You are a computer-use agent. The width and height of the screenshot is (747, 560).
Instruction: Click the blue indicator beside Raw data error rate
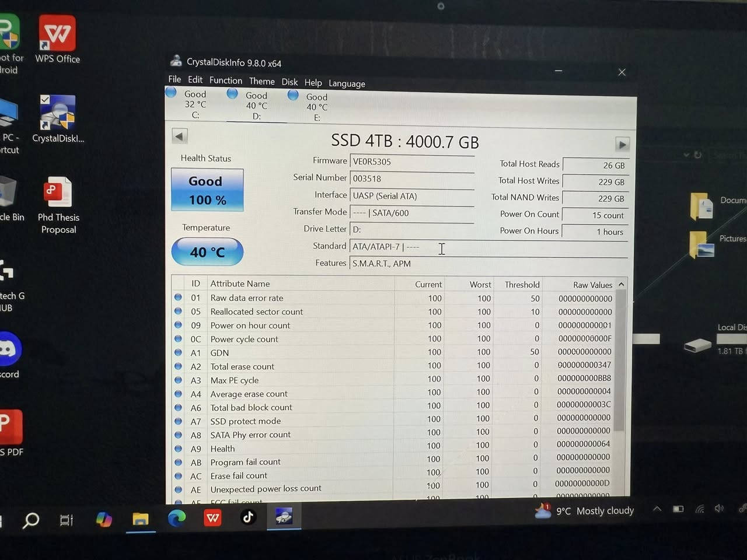click(178, 298)
